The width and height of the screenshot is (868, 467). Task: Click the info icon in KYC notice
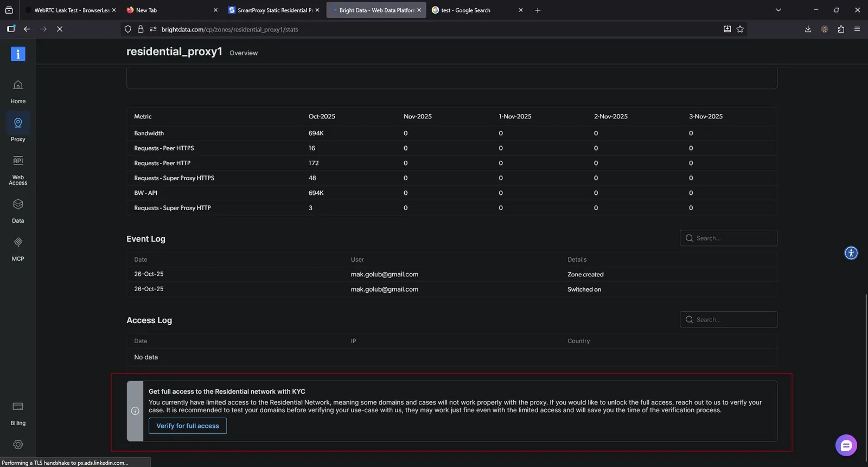tap(135, 411)
